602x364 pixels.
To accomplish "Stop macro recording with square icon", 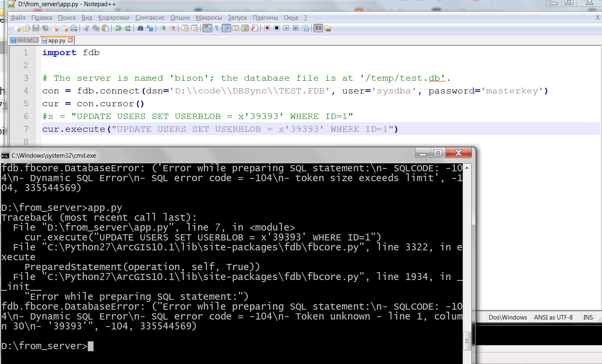I will [x=277, y=28].
